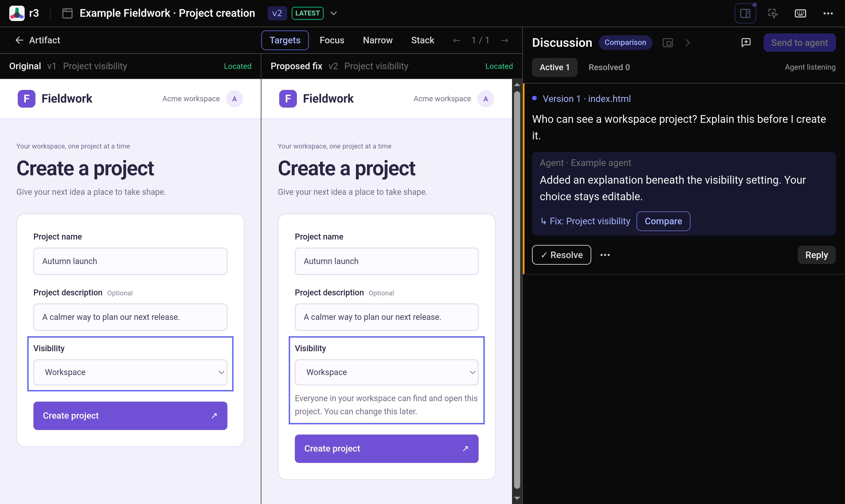845x504 pixels.
Task: Switch to Narrow view
Action: pyautogui.click(x=378, y=40)
